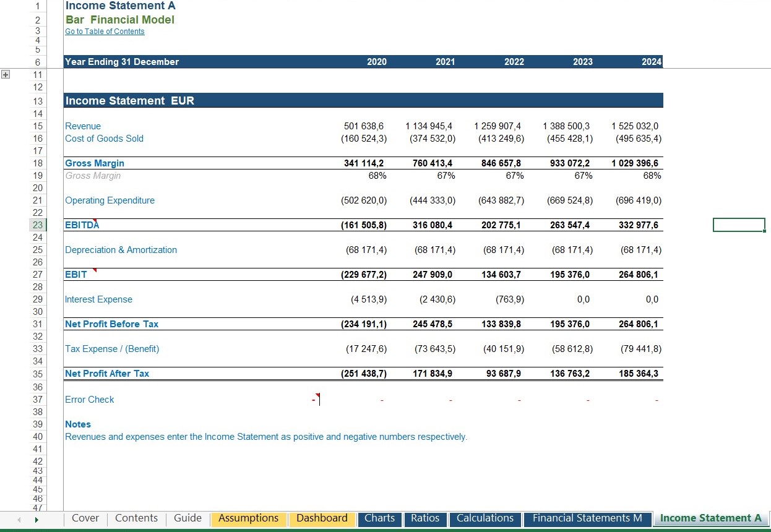Click 2020 Revenue value 501 638,6
The height and width of the screenshot is (532, 771).
tap(364, 126)
